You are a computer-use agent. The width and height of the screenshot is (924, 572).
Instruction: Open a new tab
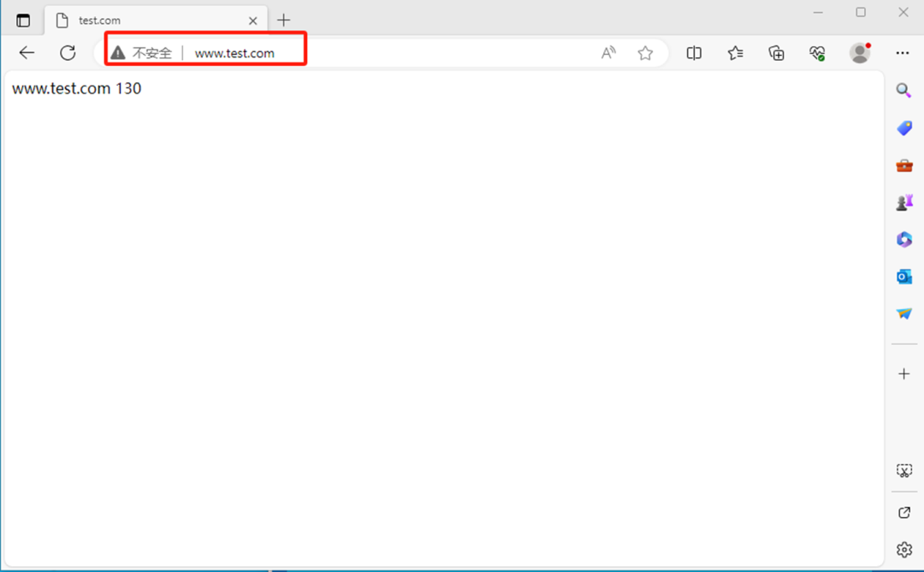[284, 21]
